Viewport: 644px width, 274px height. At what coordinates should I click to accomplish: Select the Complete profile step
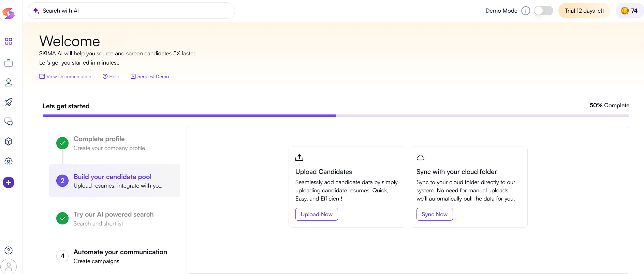point(99,143)
